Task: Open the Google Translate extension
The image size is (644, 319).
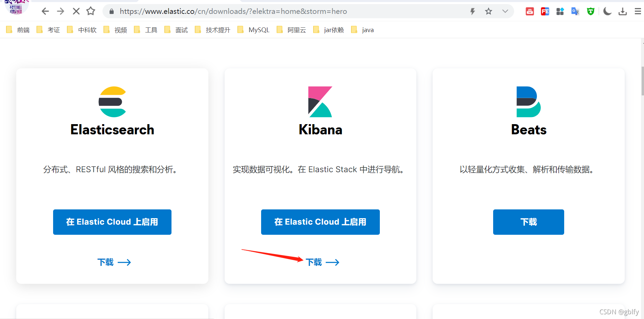Action: [575, 12]
